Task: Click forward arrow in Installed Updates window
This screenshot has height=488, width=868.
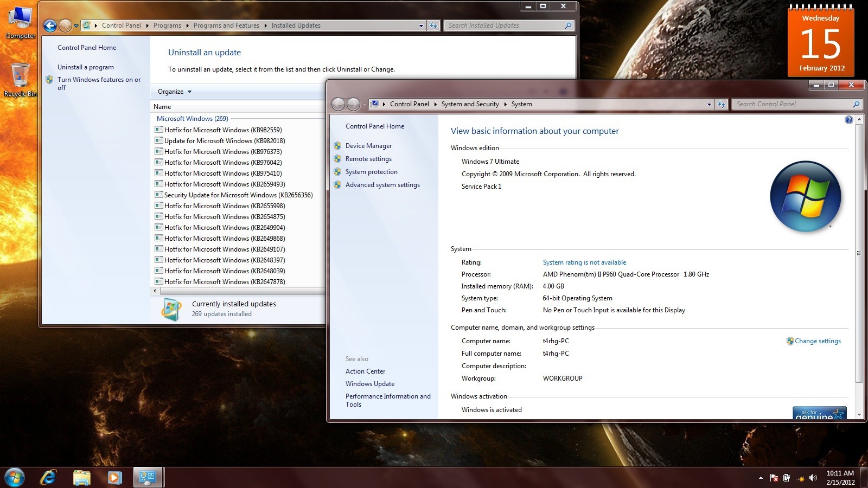Action: [65, 25]
